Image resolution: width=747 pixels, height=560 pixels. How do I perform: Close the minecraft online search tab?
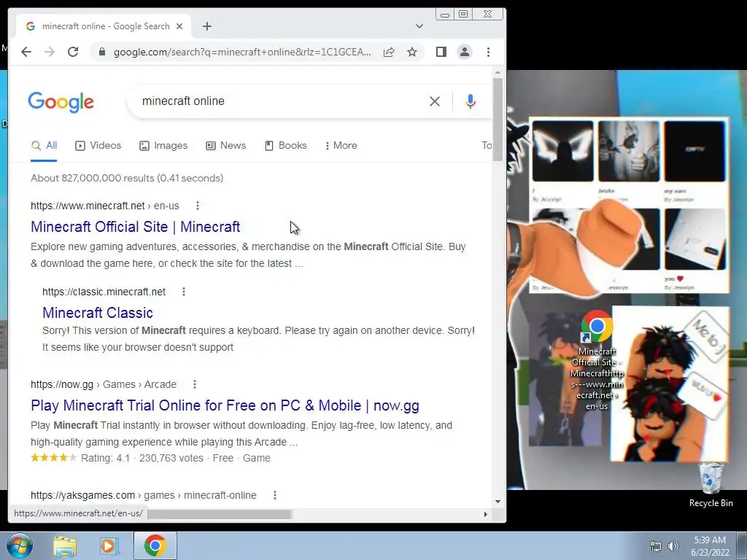pos(179,26)
